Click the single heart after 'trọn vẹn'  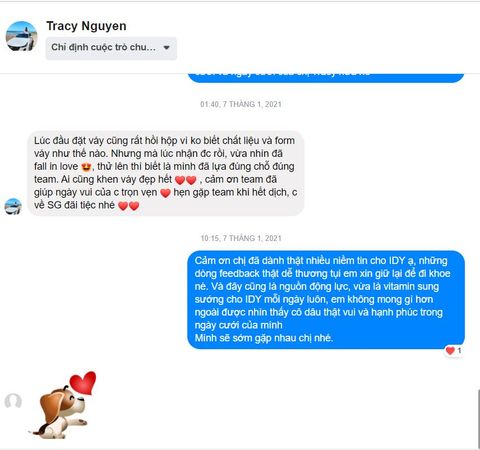[x=165, y=193]
